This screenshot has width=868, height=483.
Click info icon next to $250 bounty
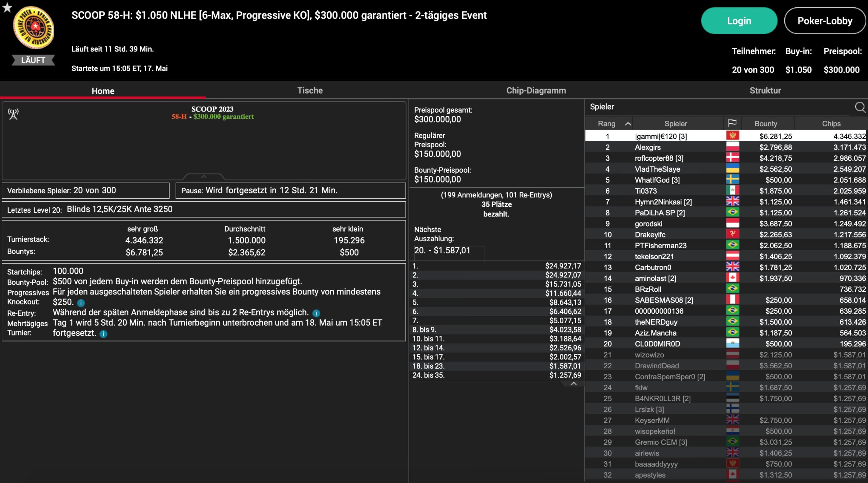[x=81, y=303]
